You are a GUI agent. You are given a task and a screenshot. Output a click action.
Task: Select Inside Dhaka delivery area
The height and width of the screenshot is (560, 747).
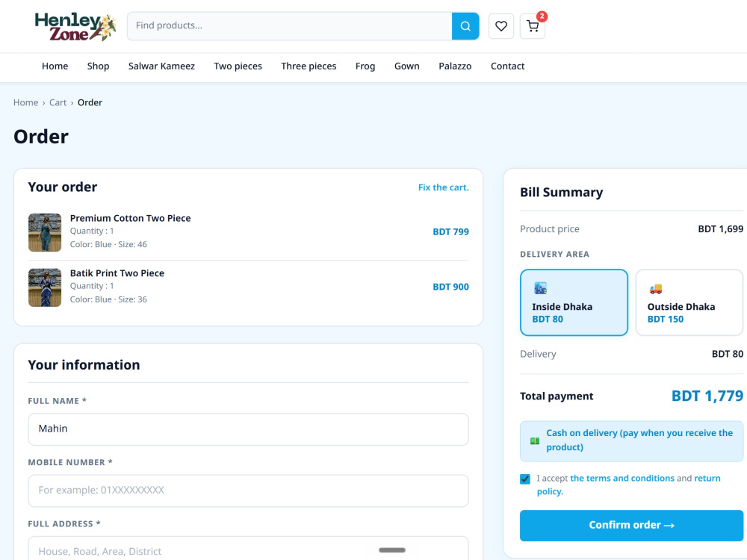coord(574,302)
